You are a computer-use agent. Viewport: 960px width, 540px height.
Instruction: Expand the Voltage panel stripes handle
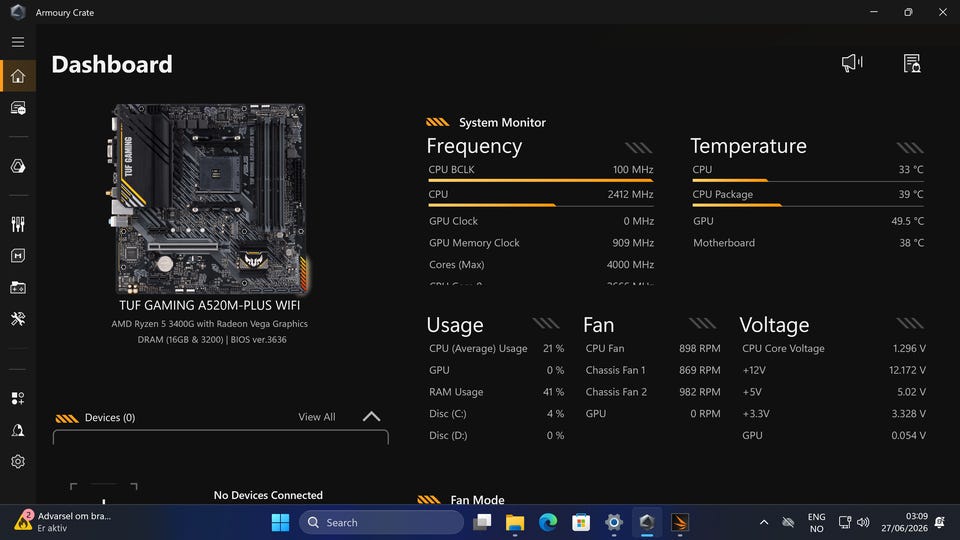pyautogui.click(x=910, y=323)
